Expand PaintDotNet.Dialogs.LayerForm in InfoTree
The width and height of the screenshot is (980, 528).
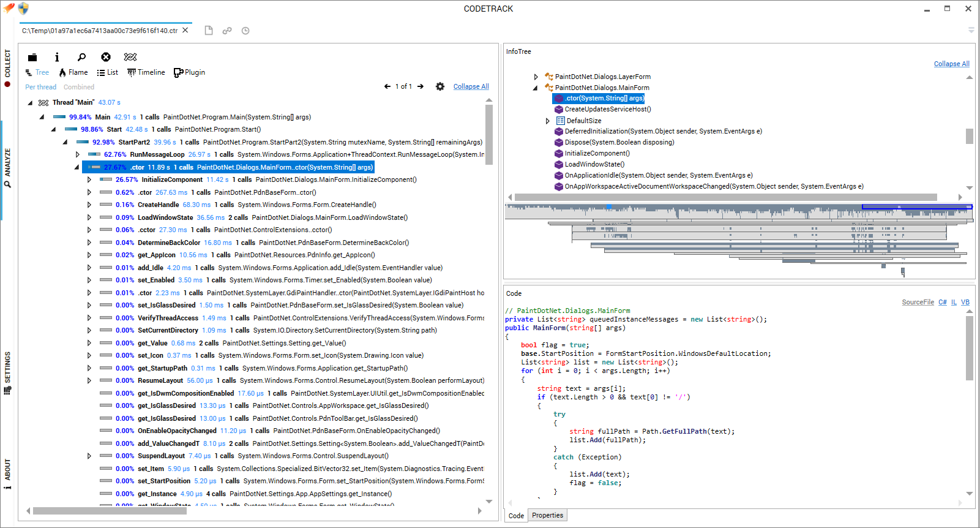click(x=536, y=77)
